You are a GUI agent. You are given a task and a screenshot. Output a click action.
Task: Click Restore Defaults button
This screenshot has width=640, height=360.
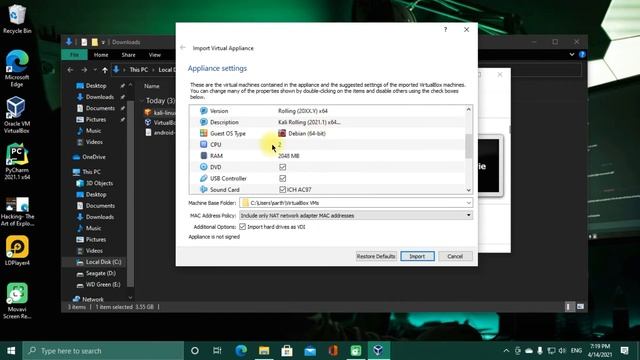tap(376, 256)
